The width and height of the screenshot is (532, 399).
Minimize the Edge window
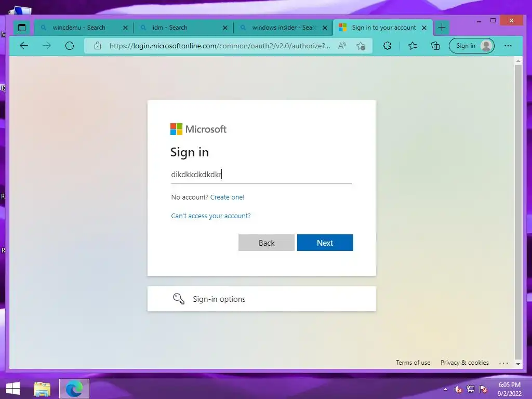(478, 21)
